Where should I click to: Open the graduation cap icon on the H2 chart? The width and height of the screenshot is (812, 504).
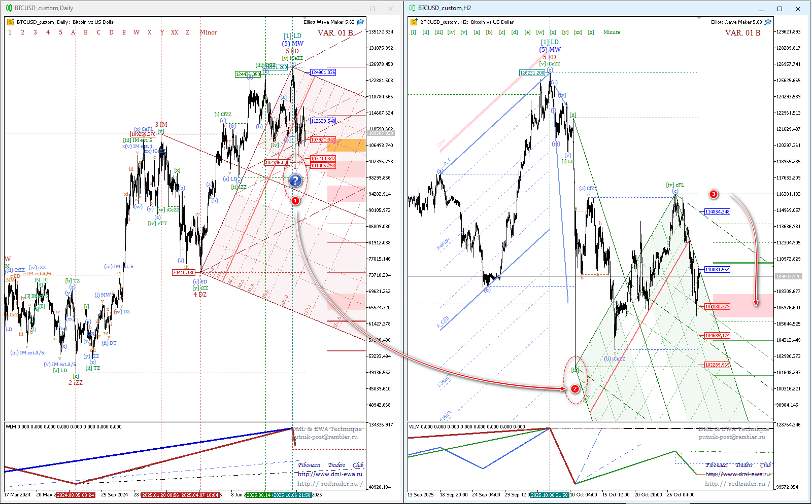coord(768,22)
